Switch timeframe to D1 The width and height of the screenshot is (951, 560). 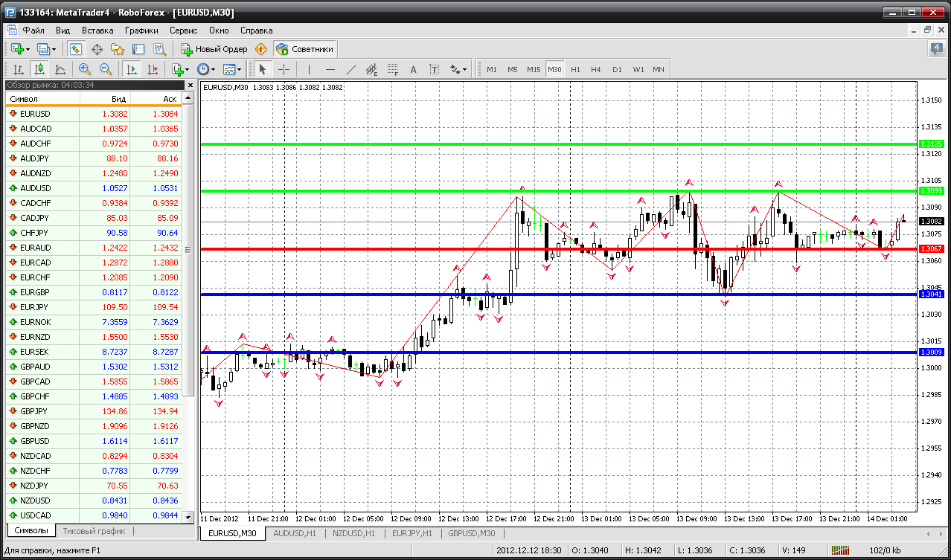click(617, 69)
